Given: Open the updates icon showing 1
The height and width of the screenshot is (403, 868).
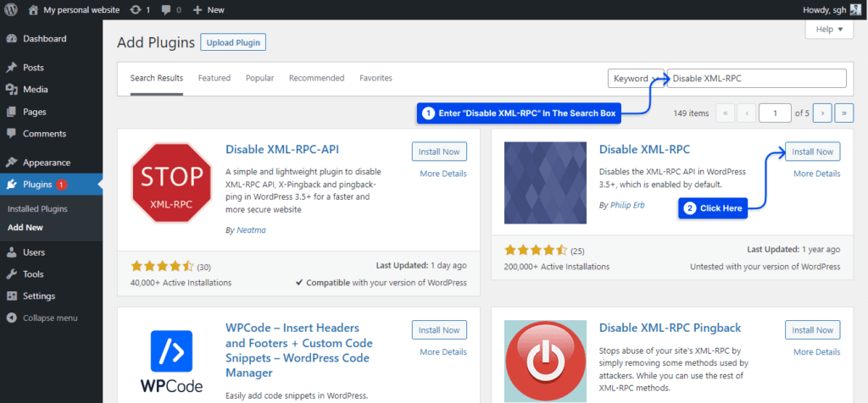Looking at the screenshot, I should (135, 9).
